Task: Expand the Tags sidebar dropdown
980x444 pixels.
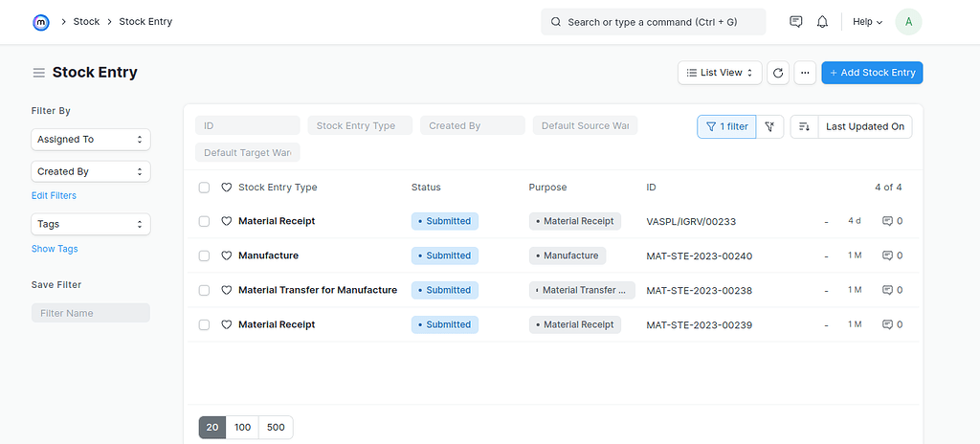Action: [91, 224]
